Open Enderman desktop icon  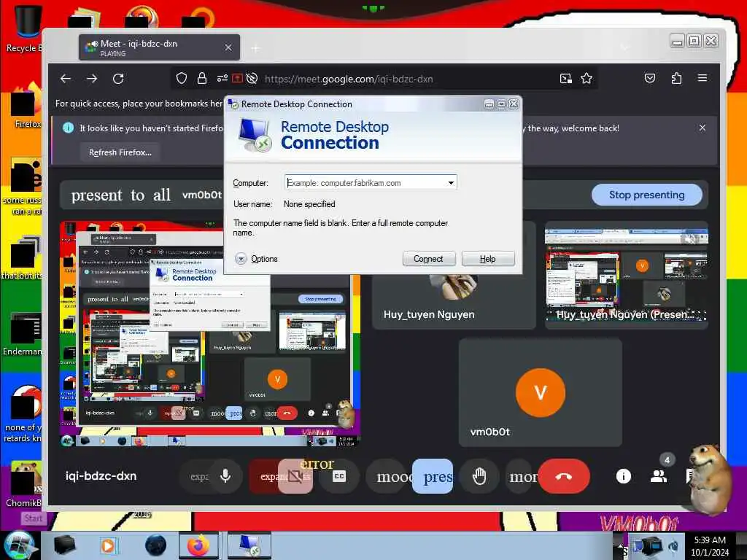[24, 335]
